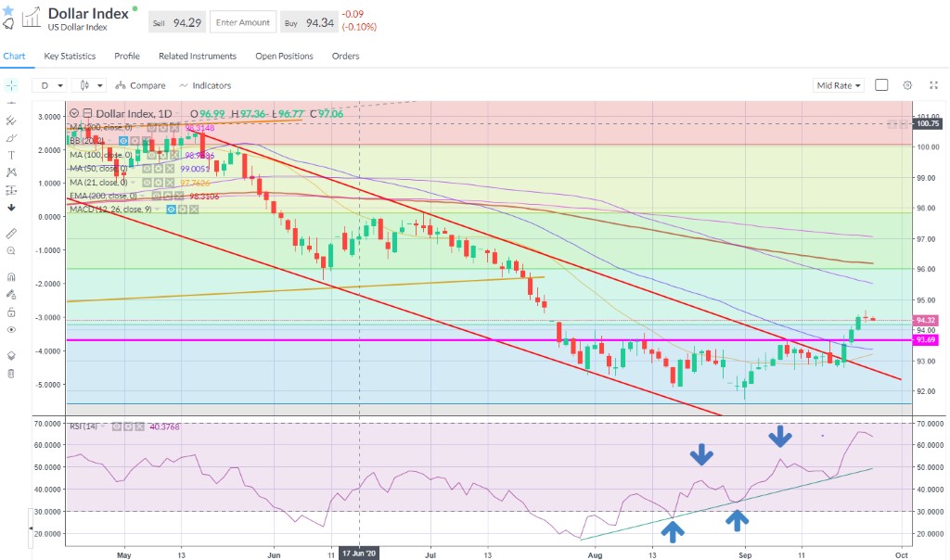The image size is (950, 560).
Task: Set a price alert with the bell icon
Action: [7, 23]
